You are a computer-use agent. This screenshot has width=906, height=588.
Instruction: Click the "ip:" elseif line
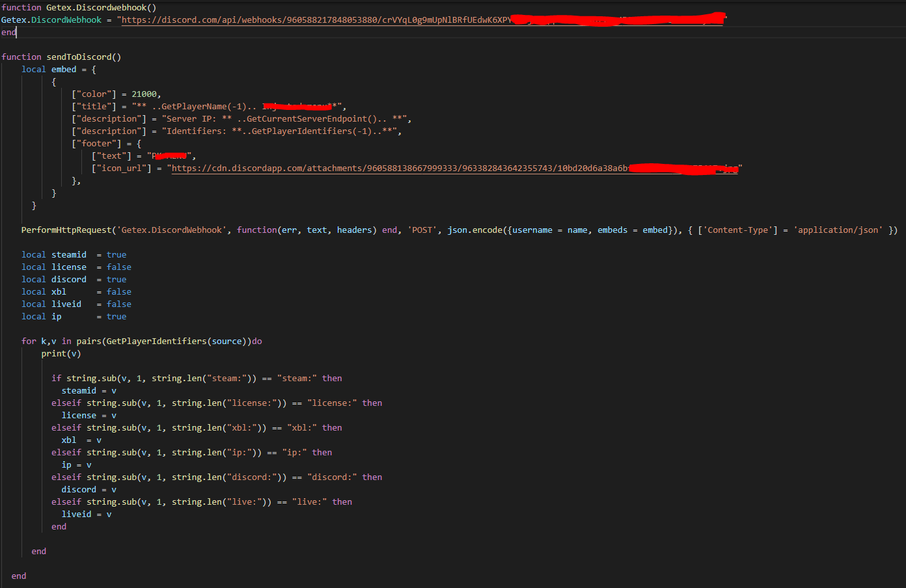point(191,453)
